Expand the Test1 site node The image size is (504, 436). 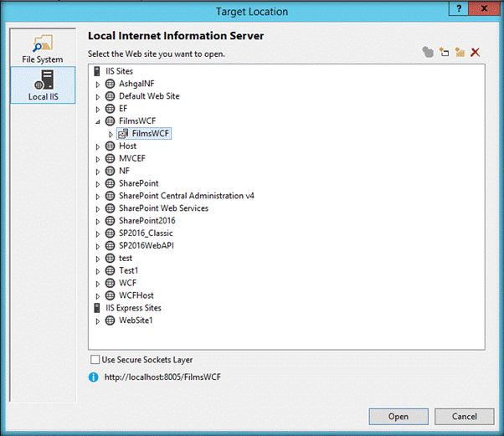coord(98,271)
